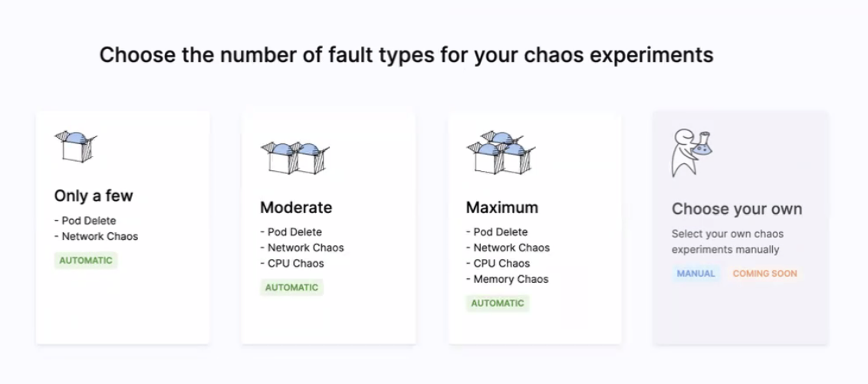The height and width of the screenshot is (384, 868).
Task: Click AUTOMATIC badge on Maximum card
Action: [x=498, y=304]
